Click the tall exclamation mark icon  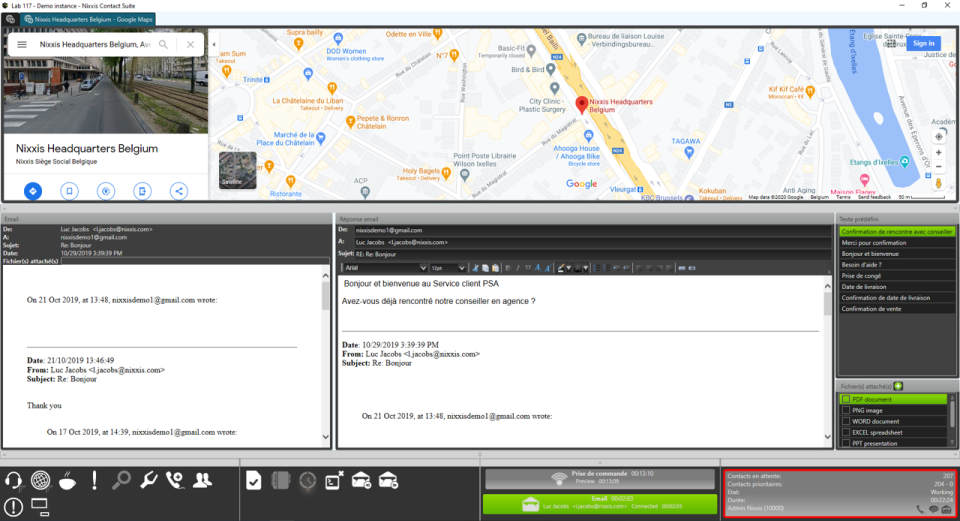(x=94, y=481)
